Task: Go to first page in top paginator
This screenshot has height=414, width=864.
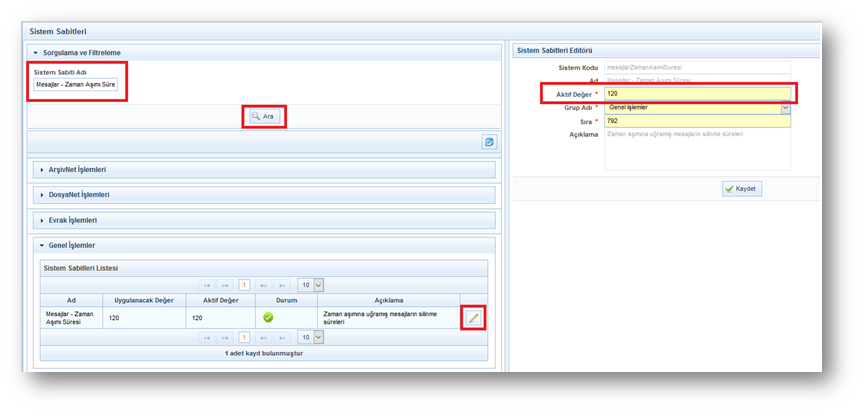Action: [207, 285]
